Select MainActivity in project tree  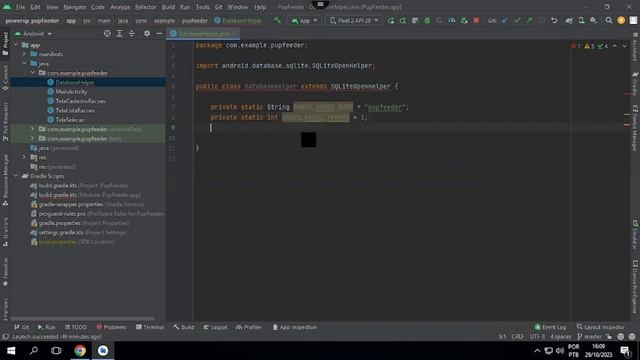point(71,92)
